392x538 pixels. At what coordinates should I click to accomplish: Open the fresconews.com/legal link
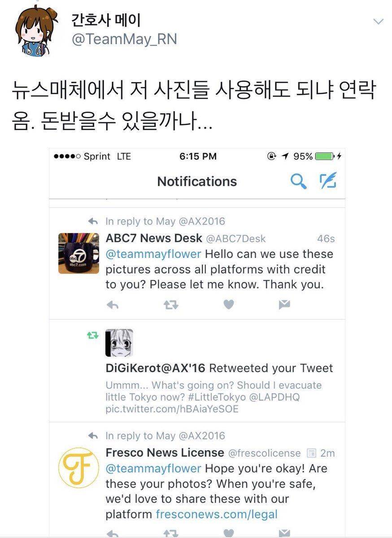tap(217, 514)
